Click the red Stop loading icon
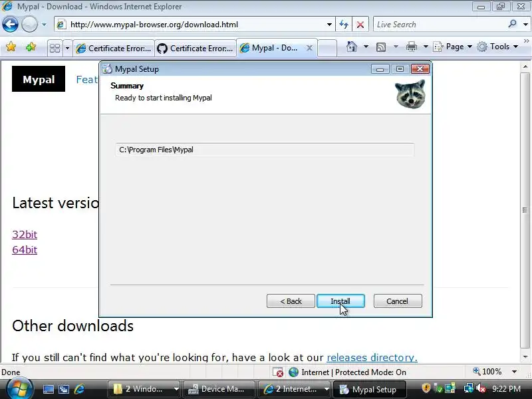 point(360,25)
